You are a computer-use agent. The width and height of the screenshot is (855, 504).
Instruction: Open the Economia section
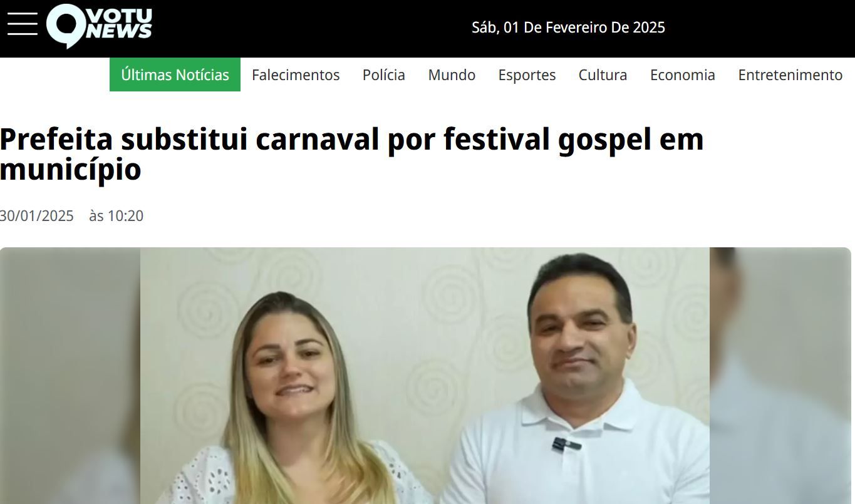click(x=682, y=75)
